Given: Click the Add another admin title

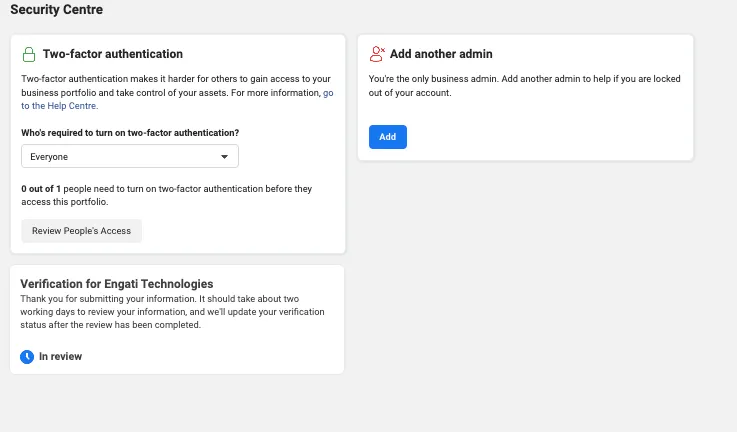Looking at the screenshot, I should pyautogui.click(x=441, y=54).
